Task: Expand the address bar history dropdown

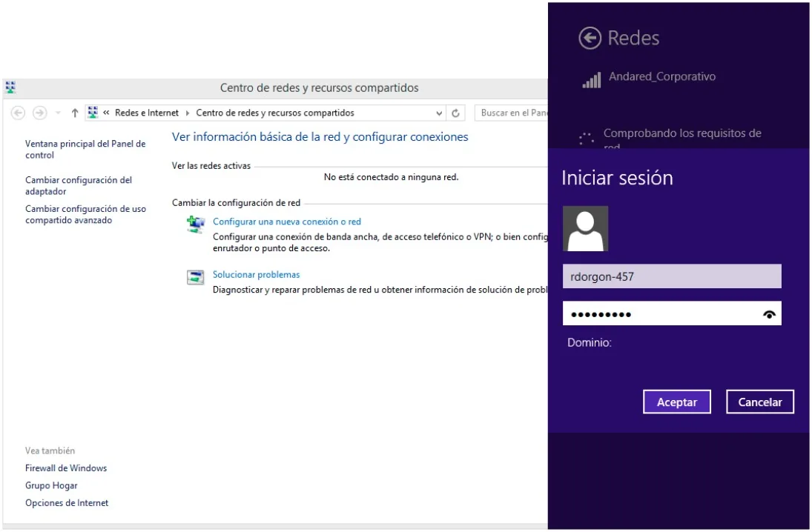Action: (439, 113)
